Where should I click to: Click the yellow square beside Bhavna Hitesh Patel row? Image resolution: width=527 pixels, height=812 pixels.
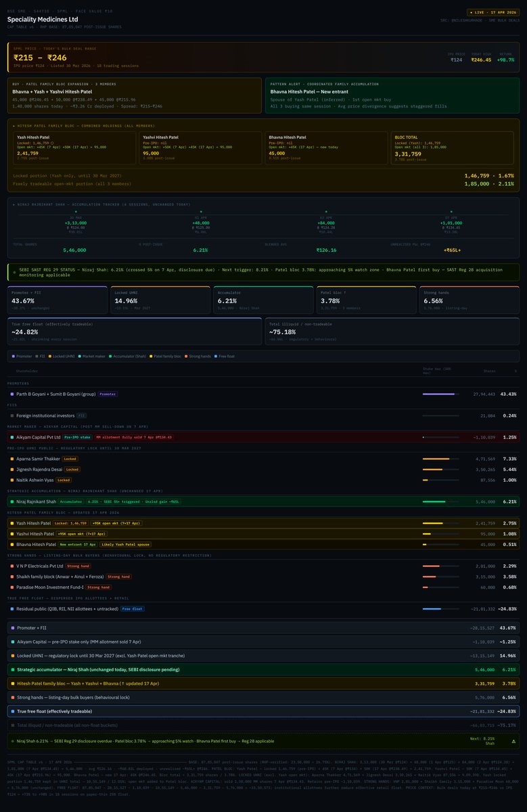coord(12,544)
